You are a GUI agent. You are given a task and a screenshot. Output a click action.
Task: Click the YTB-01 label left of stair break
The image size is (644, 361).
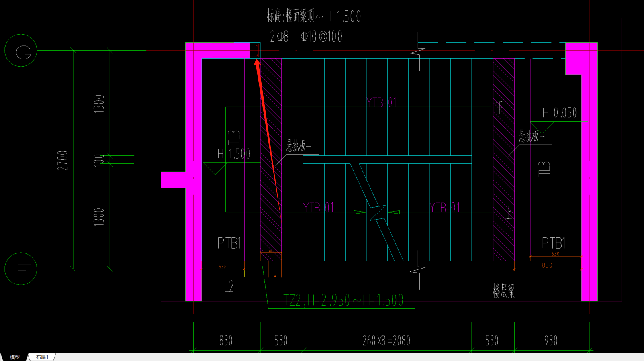click(319, 207)
